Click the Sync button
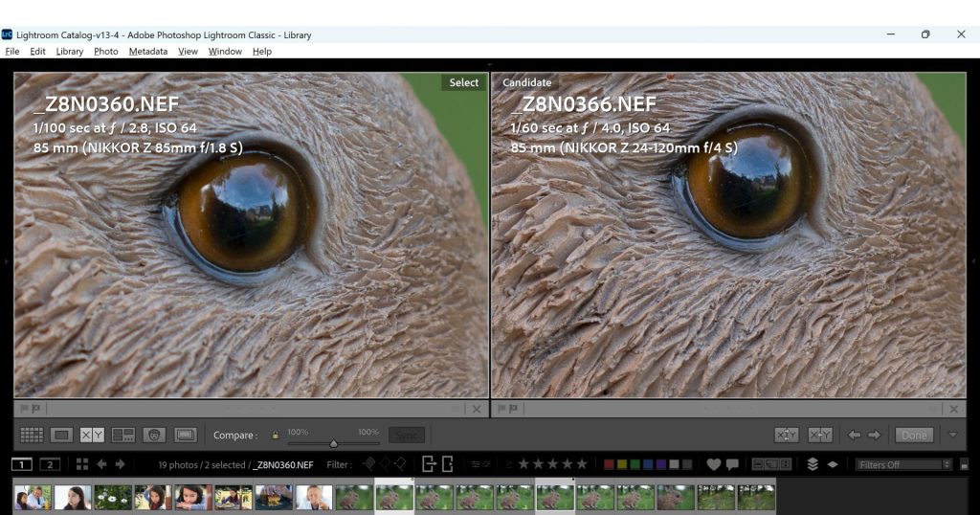This screenshot has width=980, height=515. coord(406,435)
